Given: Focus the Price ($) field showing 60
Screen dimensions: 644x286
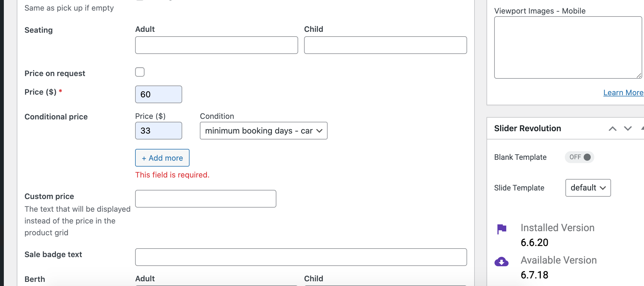Looking at the screenshot, I should coord(159,94).
